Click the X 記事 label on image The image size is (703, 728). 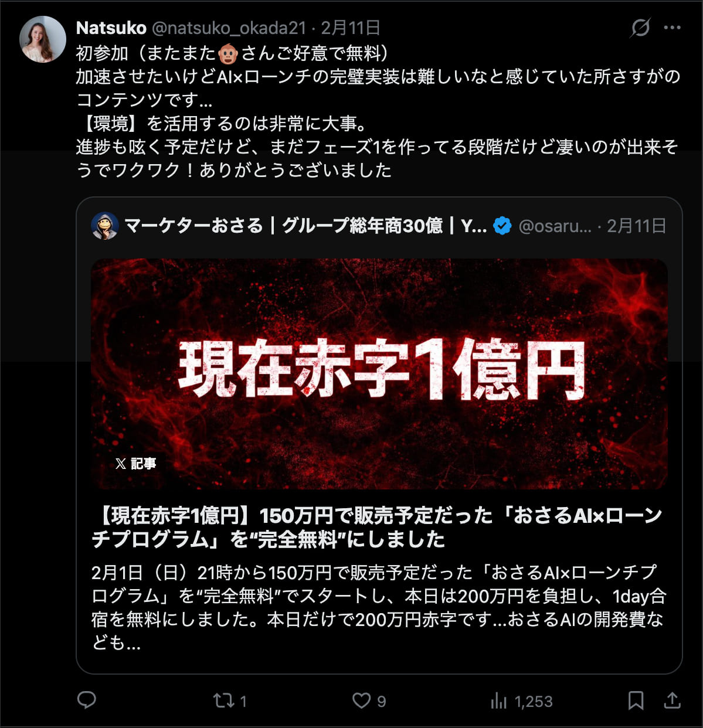[x=135, y=464]
